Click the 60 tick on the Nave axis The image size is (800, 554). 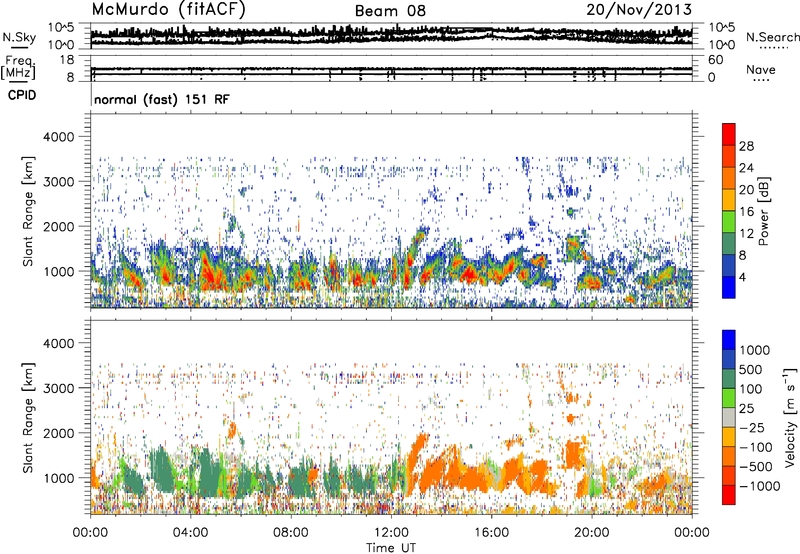click(715, 60)
